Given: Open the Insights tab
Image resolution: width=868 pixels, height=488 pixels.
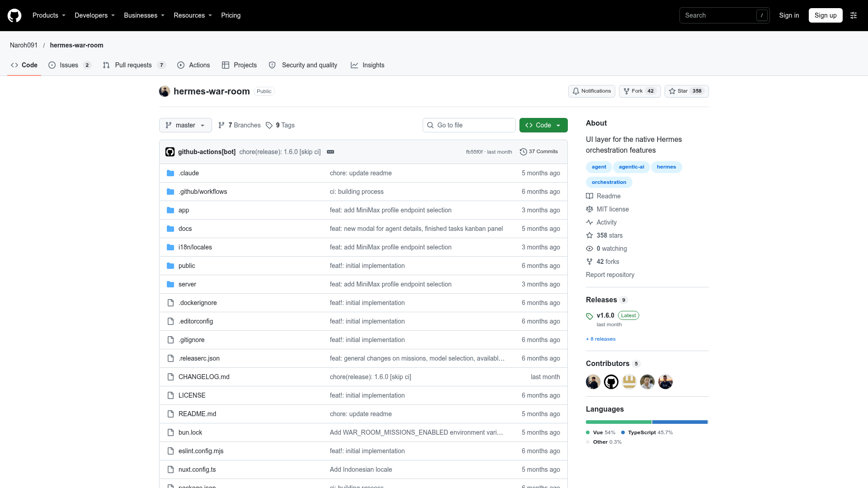Looking at the screenshot, I should point(368,65).
